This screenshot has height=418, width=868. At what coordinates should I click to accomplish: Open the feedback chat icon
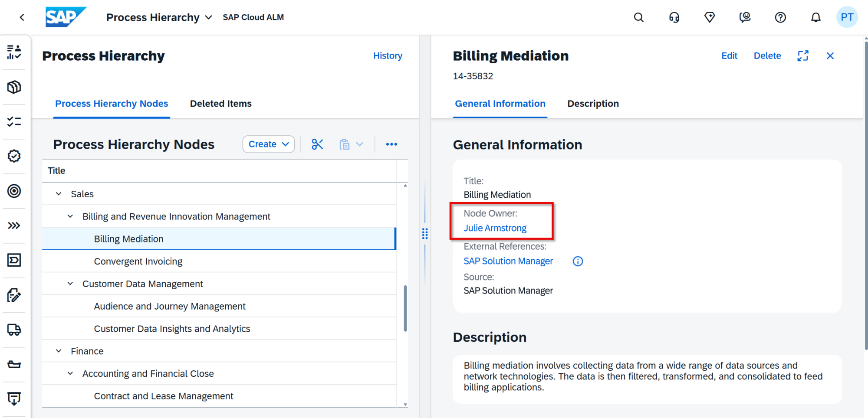745,17
